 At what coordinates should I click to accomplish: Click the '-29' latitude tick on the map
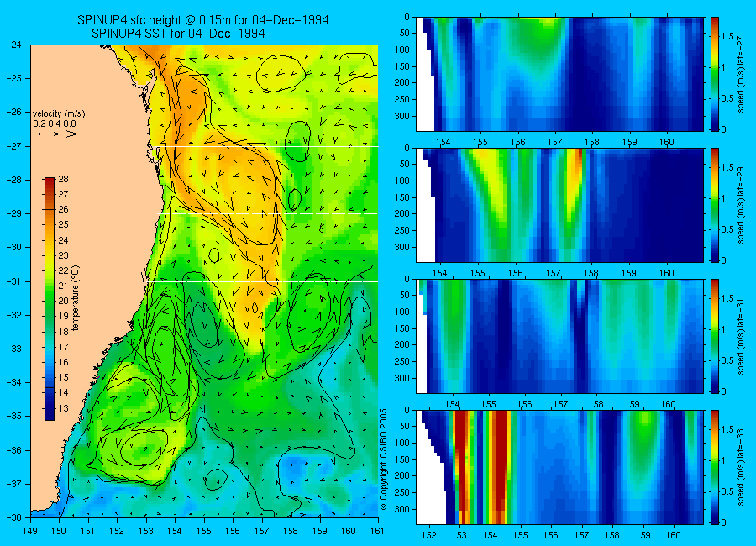tap(13, 213)
